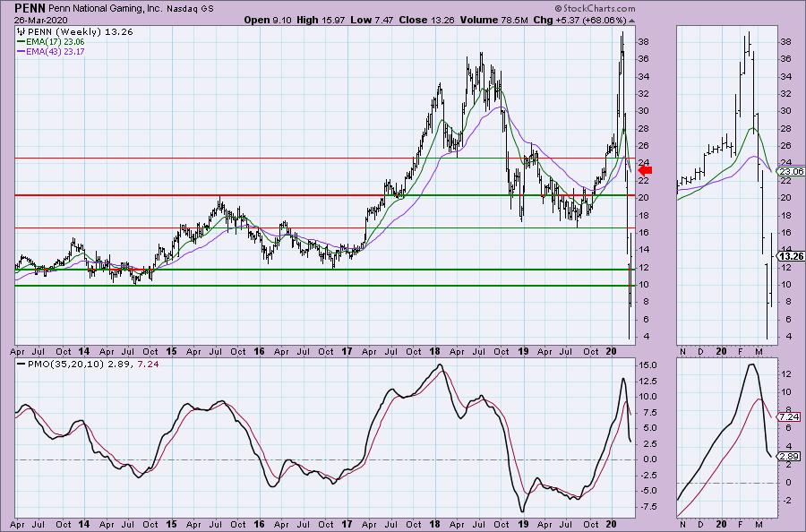Screen dimensions: 806x532
Task: Click the EMA(17) 23.06 legend label
Action: 56,41
